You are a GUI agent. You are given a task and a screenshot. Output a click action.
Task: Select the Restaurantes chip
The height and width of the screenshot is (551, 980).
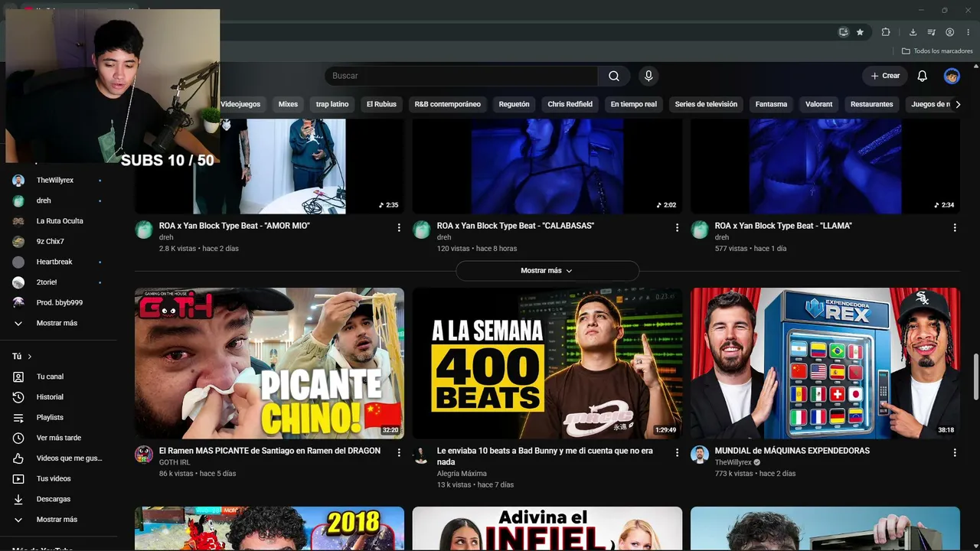point(872,104)
